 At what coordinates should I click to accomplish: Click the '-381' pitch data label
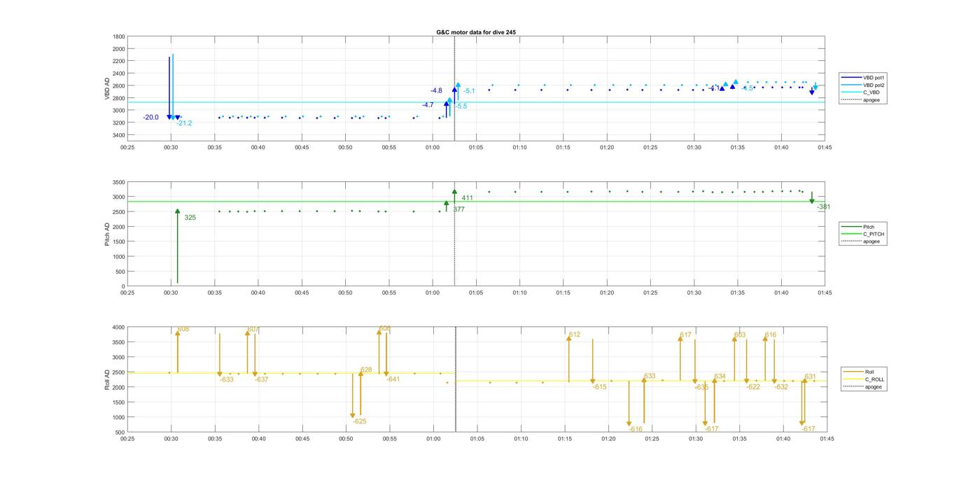[824, 207]
